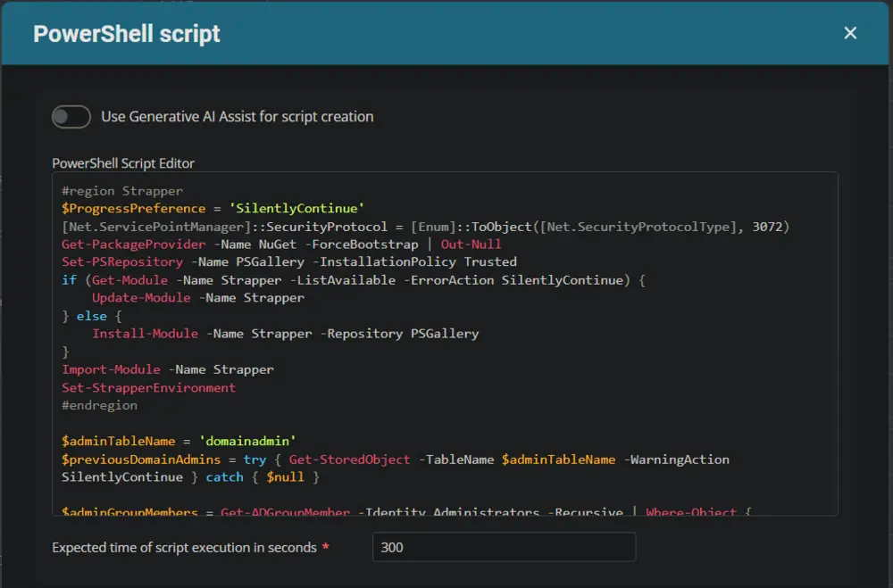Click the '#region Strapper' comment line
The width and height of the screenshot is (893, 588).
(x=121, y=191)
